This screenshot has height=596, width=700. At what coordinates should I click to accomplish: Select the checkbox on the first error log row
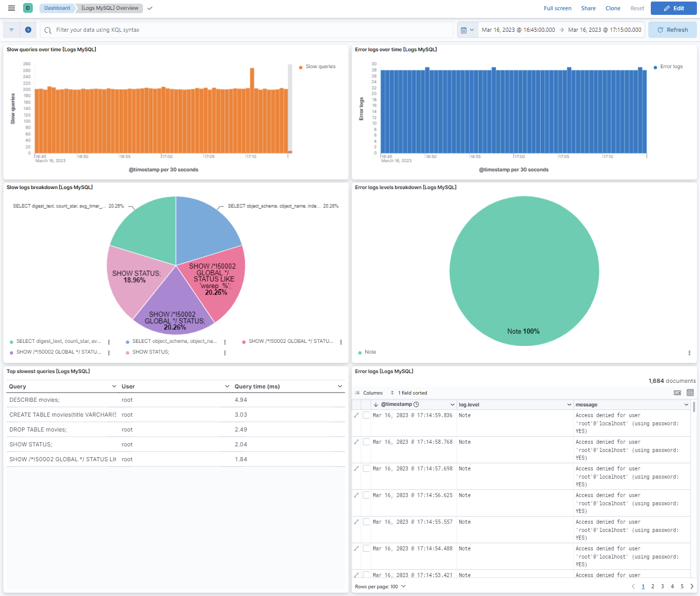pos(366,415)
